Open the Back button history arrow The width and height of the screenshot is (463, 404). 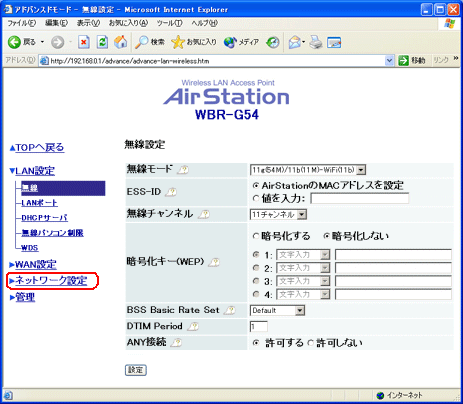[42, 42]
